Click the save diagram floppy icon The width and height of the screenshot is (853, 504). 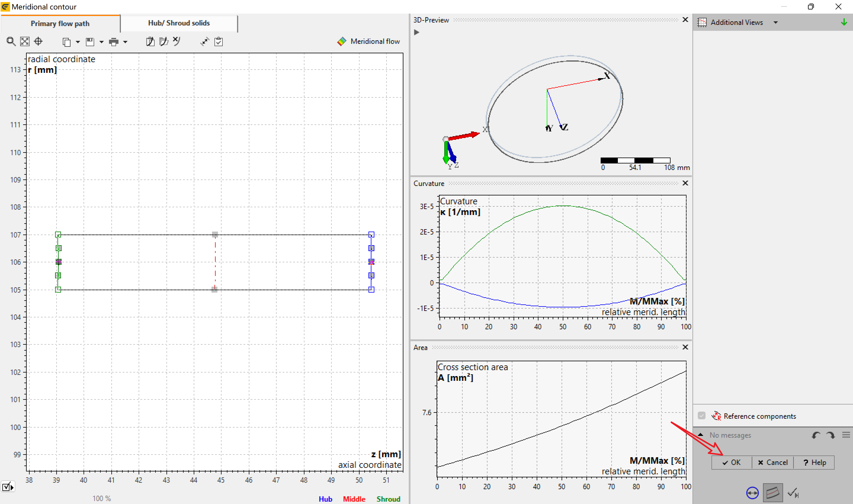coord(90,42)
